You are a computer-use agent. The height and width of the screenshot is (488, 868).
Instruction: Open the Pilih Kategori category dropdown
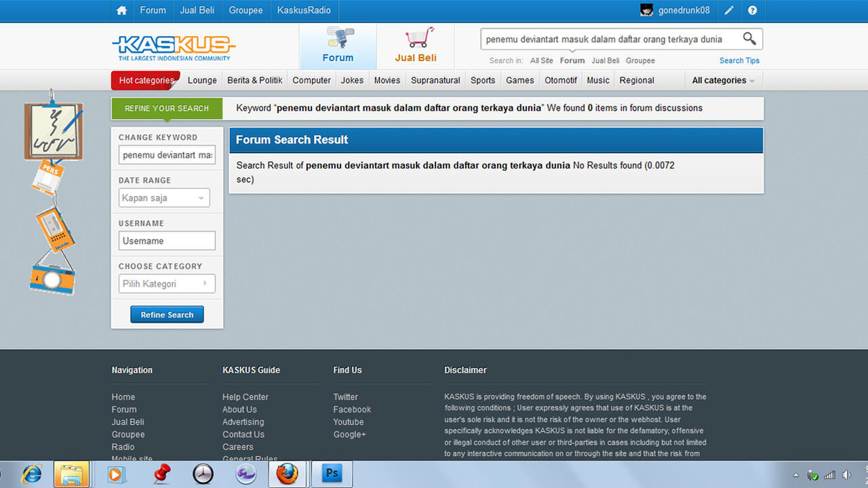(167, 283)
